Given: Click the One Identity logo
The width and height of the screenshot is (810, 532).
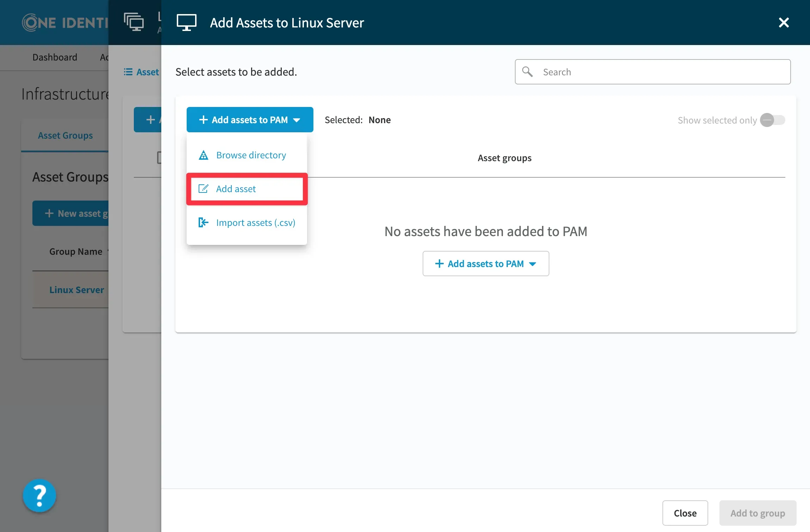Looking at the screenshot, I should point(65,23).
